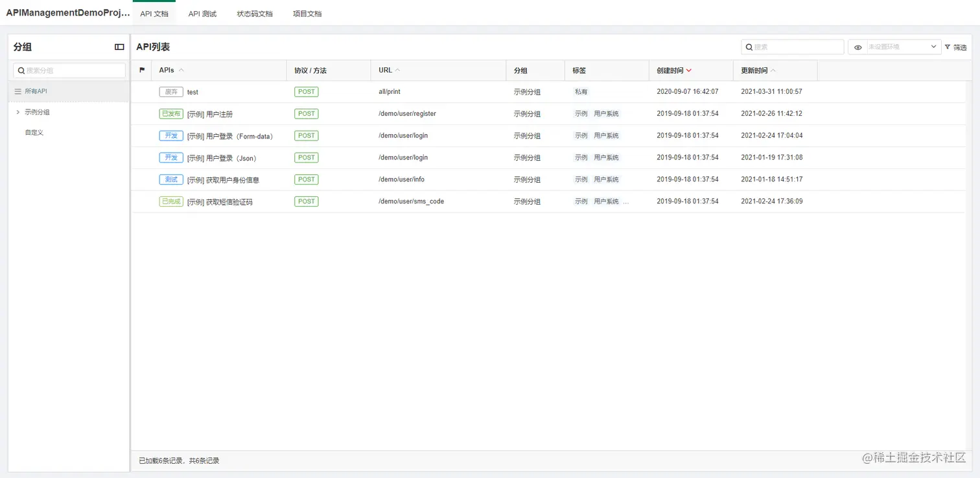Sort by the URL column header
The width and height of the screenshot is (980, 478).
tap(389, 70)
